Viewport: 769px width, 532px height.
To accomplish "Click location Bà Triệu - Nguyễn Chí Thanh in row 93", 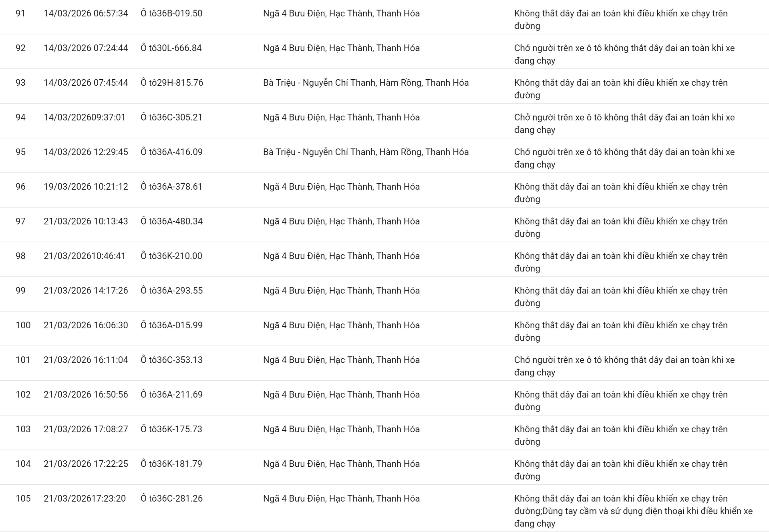I will [x=365, y=83].
